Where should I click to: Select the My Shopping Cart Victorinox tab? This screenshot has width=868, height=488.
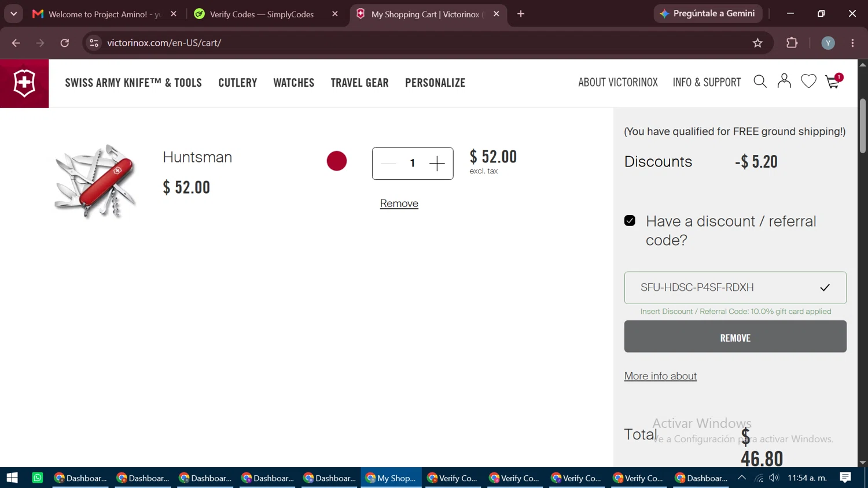(x=428, y=14)
